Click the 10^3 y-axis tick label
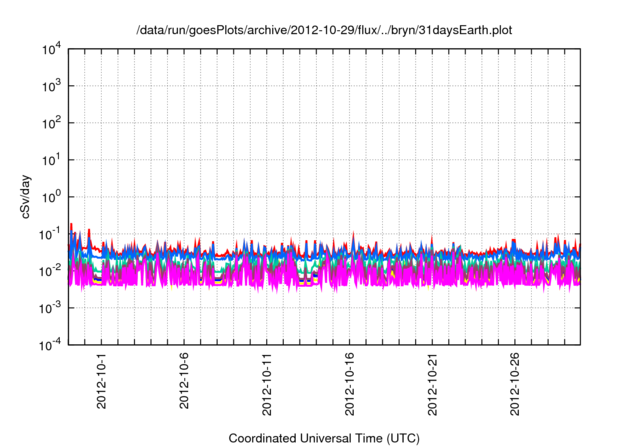 [x=51, y=86]
